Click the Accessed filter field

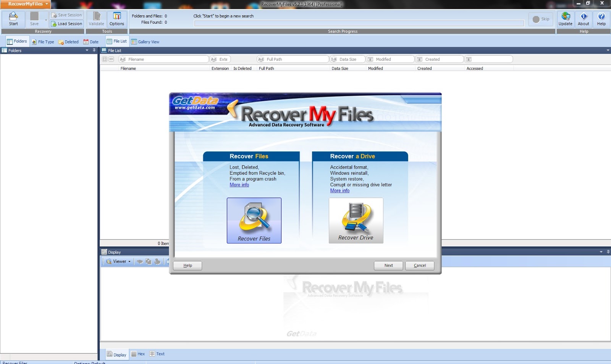489,59
